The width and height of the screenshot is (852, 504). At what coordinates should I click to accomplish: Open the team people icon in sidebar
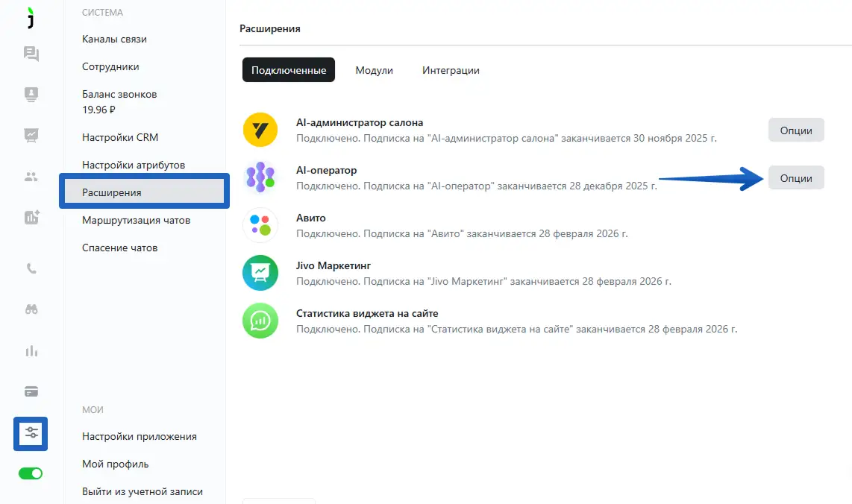tap(31, 177)
